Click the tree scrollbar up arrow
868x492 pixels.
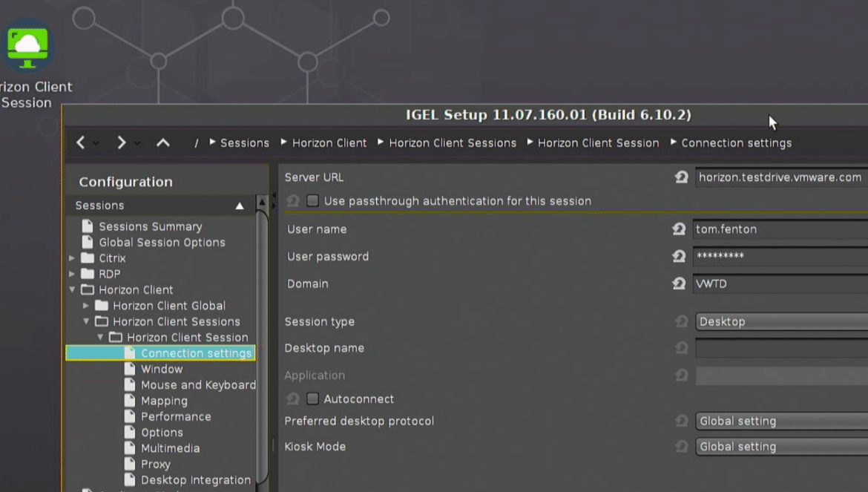tap(263, 203)
